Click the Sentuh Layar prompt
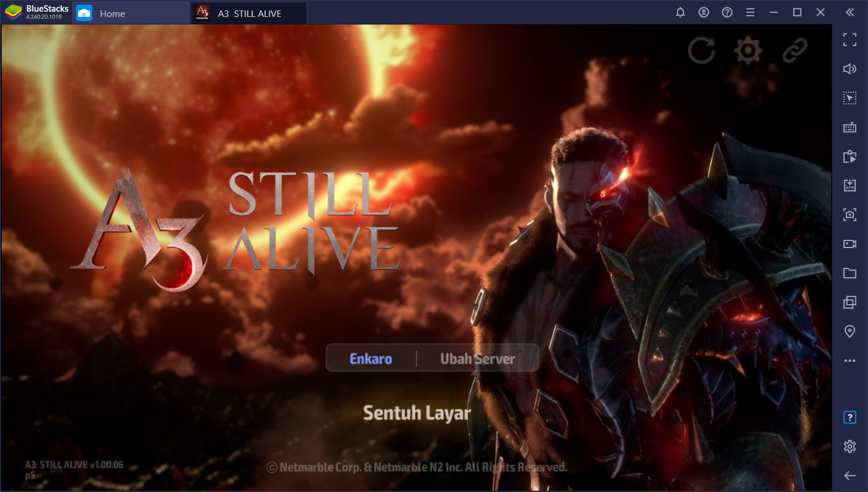Screen dimensions: 868x492 coord(417,413)
